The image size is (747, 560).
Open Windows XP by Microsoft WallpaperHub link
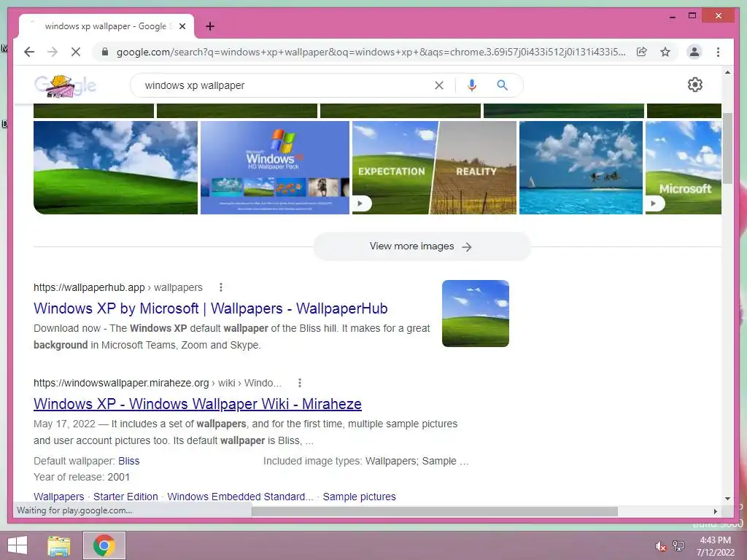tap(211, 308)
